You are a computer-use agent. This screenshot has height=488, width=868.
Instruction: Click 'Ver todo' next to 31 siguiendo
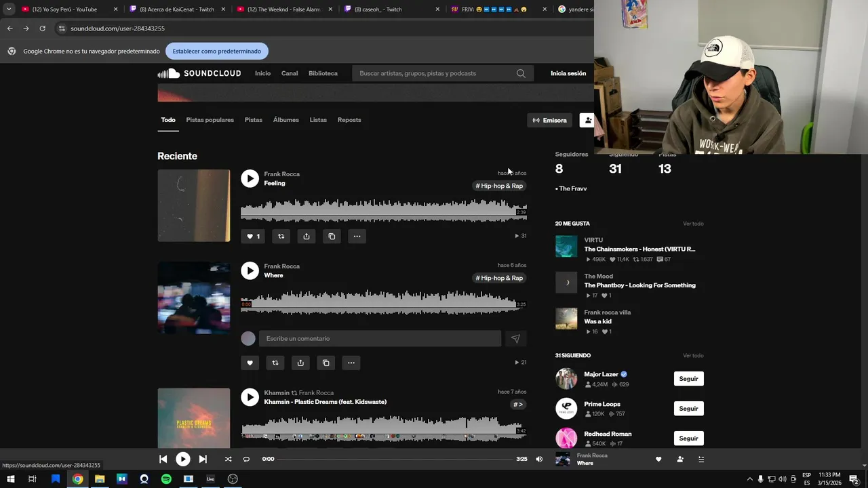(693, 356)
